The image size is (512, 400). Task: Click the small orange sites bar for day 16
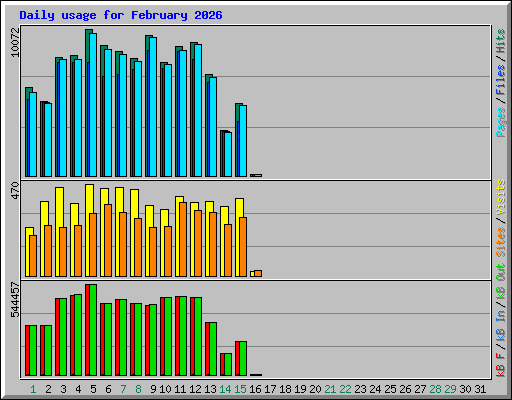pyautogui.click(x=258, y=273)
